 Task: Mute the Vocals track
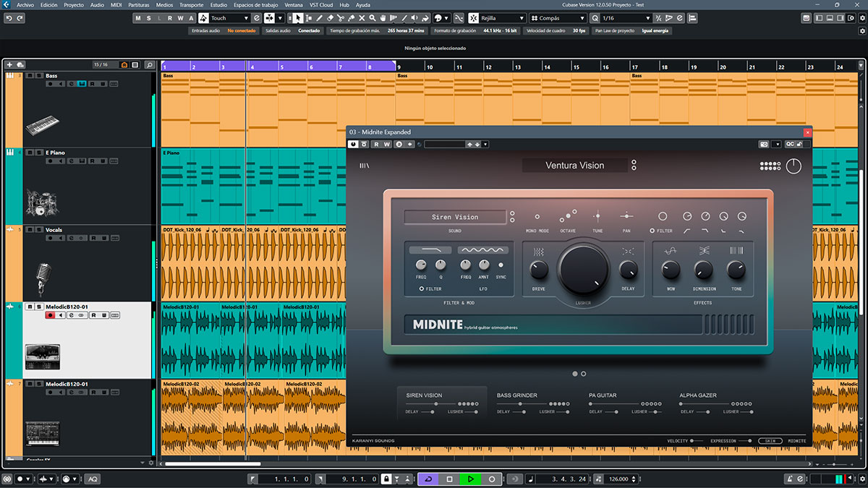tap(29, 230)
